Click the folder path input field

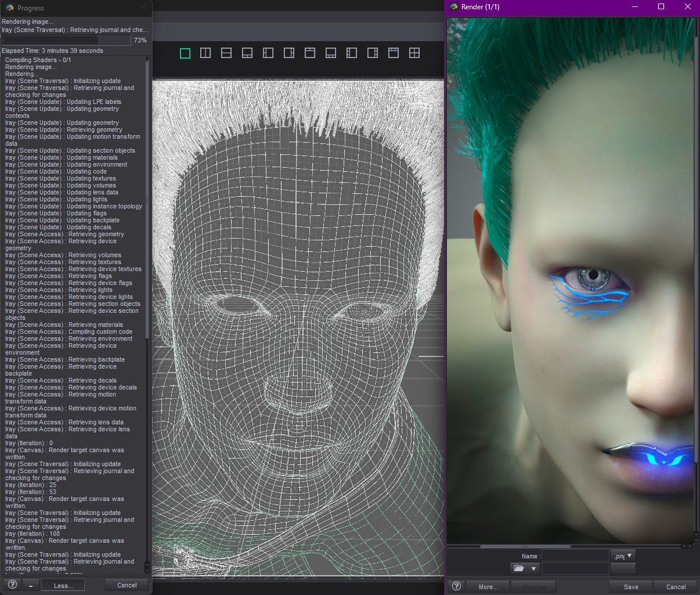576,568
